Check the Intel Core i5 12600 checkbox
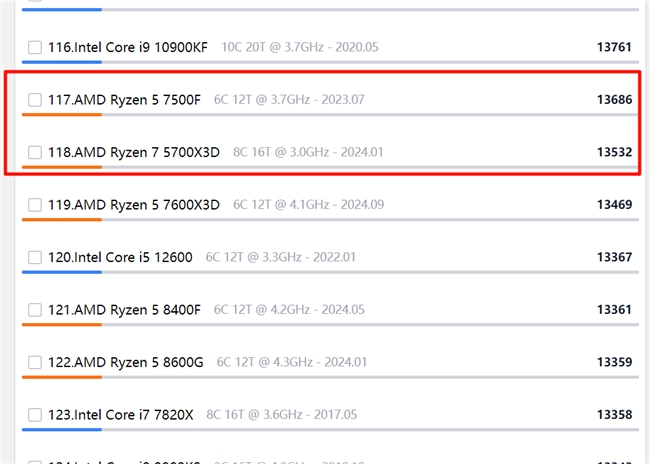650x464 pixels. [x=35, y=258]
